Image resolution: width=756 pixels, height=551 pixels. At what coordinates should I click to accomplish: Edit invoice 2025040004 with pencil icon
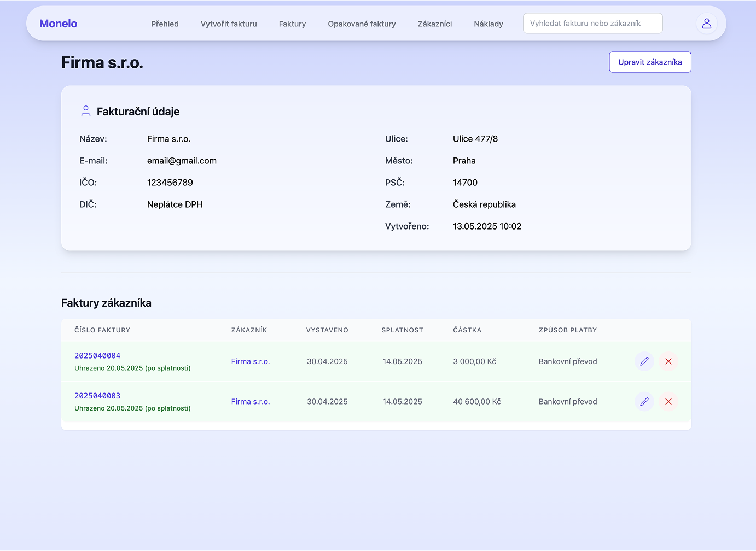pyautogui.click(x=644, y=361)
